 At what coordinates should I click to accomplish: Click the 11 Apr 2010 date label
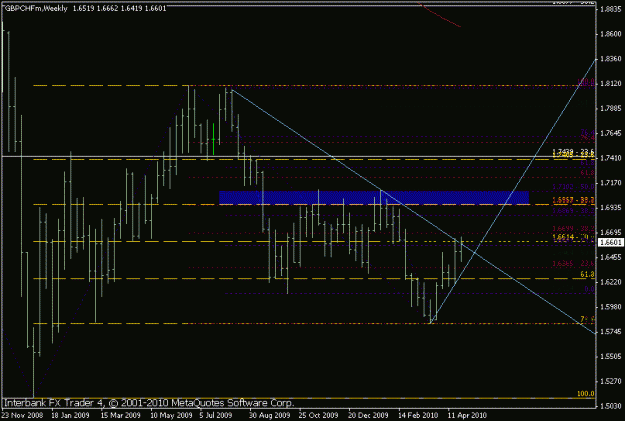pos(467,415)
